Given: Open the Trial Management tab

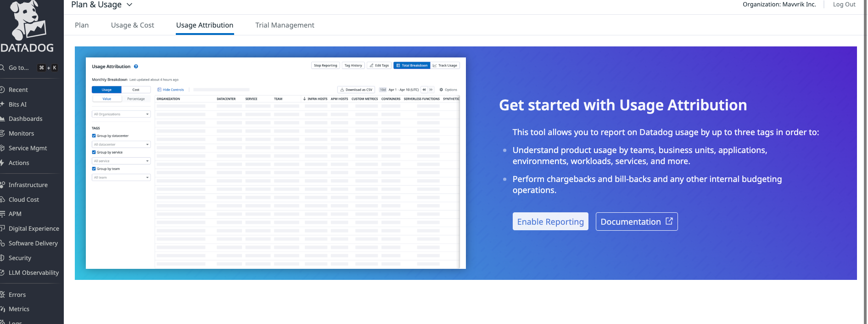Looking at the screenshot, I should coord(285,25).
